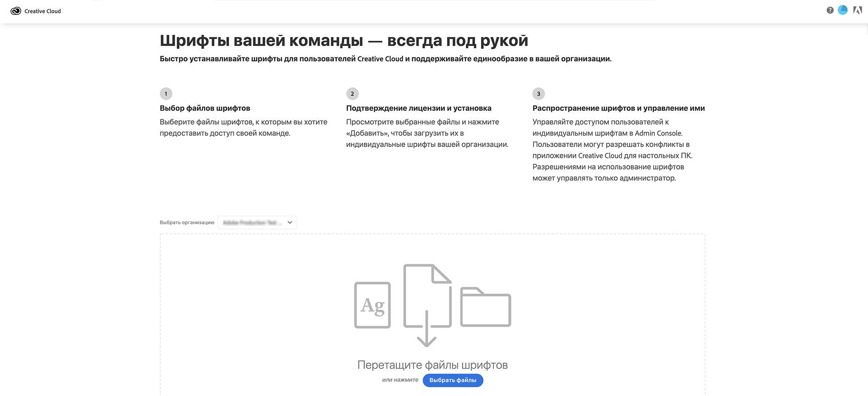Click 'Распространение шрифтов и управление ими' heading
The image size is (868, 396).
pos(619,108)
